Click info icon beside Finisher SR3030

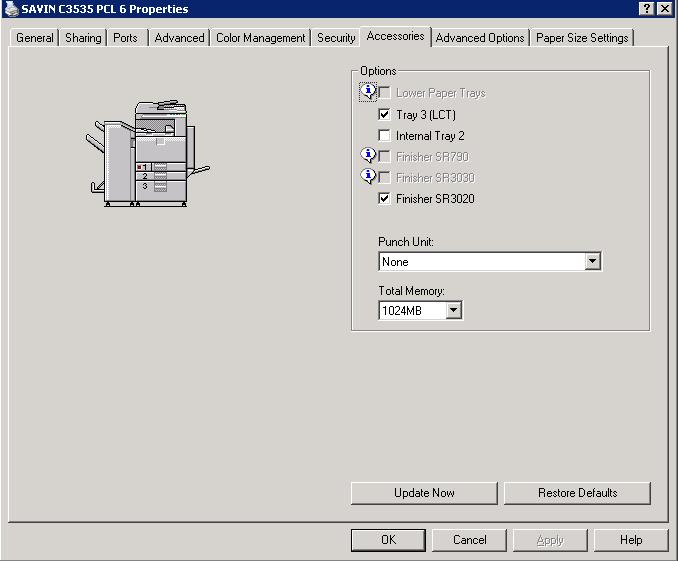coord(368,176)
